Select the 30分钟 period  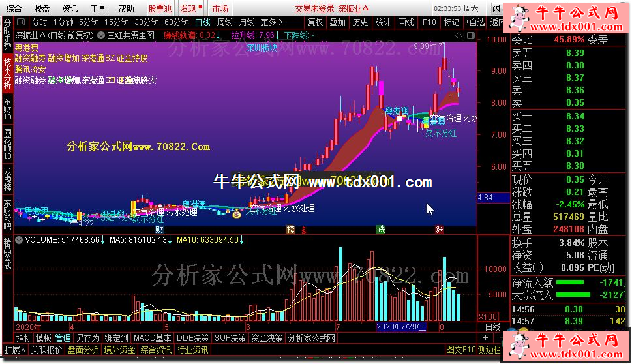147,22
